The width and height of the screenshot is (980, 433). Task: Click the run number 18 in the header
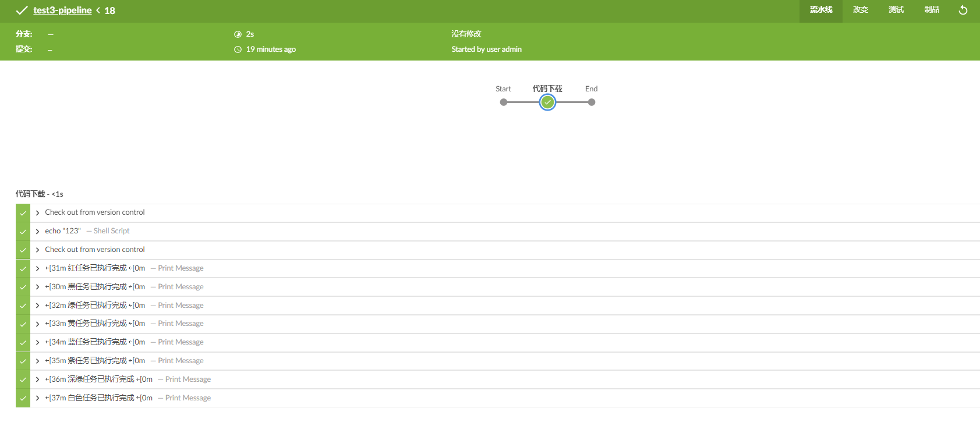(x=109, y=10)
